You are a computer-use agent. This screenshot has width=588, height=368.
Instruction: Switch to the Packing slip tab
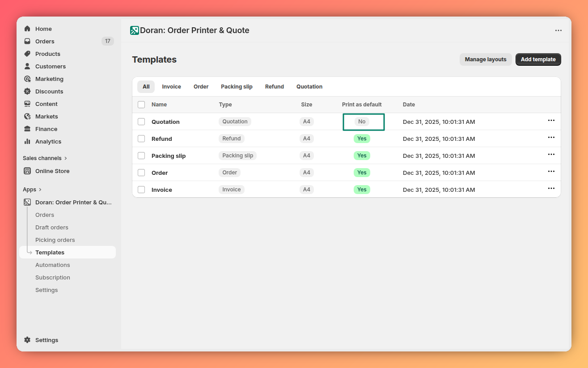point(237,86)
